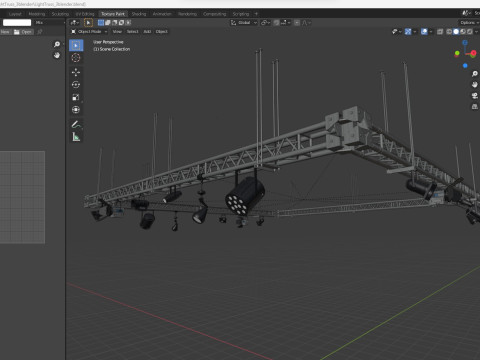This screenshot has height=360, width=480.
Task: Select the Rotate tool
Action: 76,85
